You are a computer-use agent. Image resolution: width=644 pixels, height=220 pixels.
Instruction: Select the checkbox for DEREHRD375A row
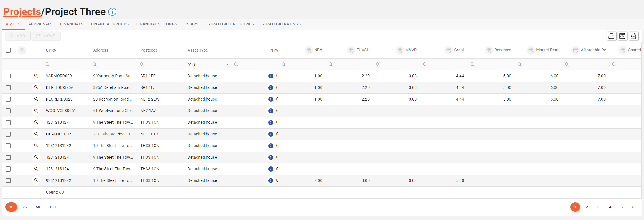click(8, 88)
